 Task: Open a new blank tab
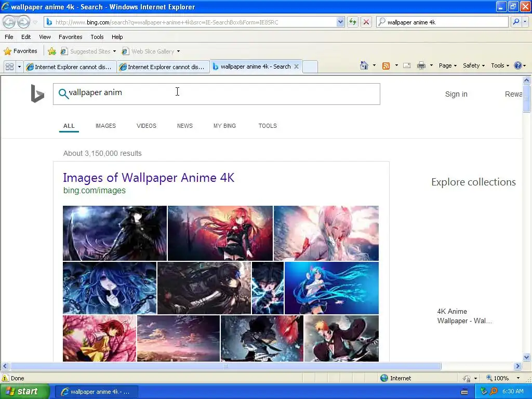(x=310, y=66)
